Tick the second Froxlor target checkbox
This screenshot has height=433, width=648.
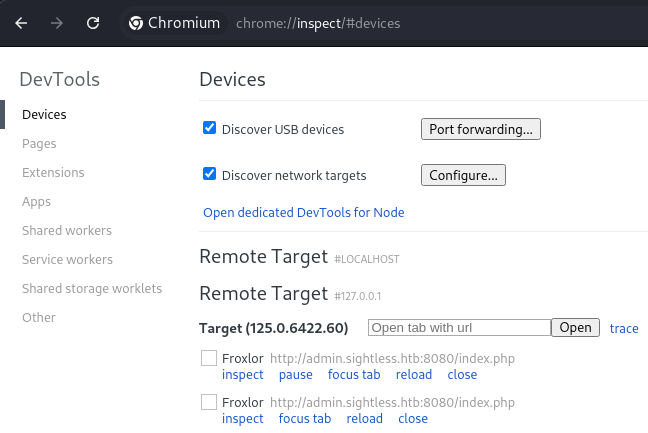[x=209, y=402]
